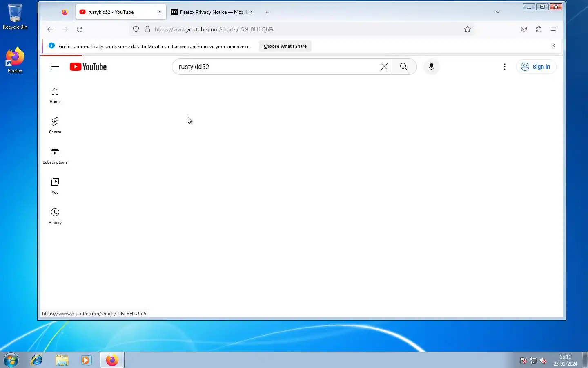
Task: Expand the list all tabs chevron
Action: pos(498,12)
